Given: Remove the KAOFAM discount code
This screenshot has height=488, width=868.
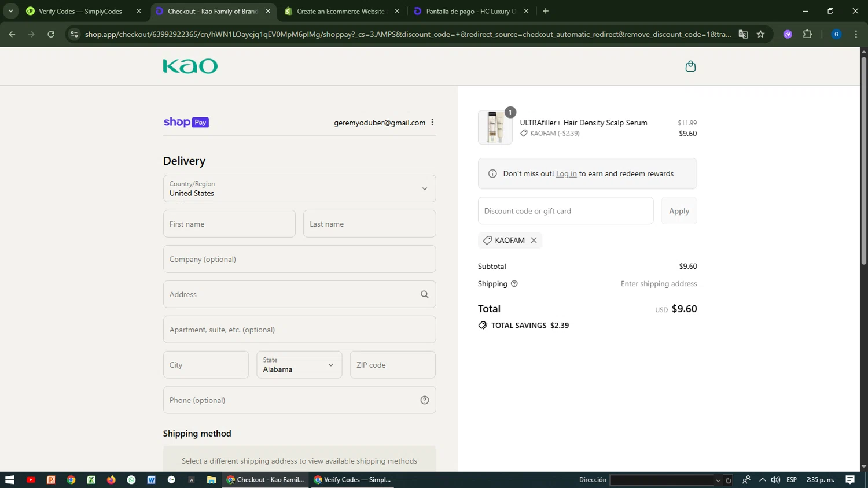Looking at the screenshot, I should point(534,241).
